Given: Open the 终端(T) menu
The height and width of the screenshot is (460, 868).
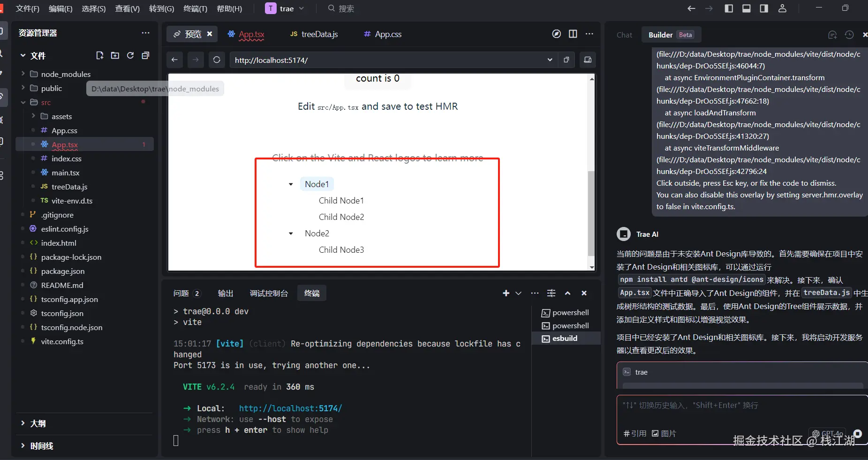Looking at the screenshot, I should (x=195, y=8).
